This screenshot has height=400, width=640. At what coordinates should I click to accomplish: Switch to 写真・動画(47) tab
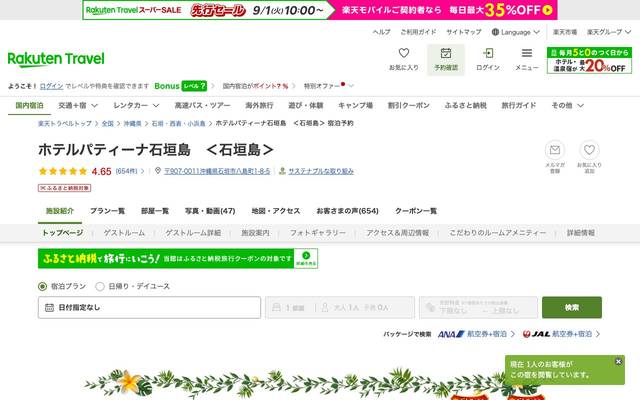(210, 211)
